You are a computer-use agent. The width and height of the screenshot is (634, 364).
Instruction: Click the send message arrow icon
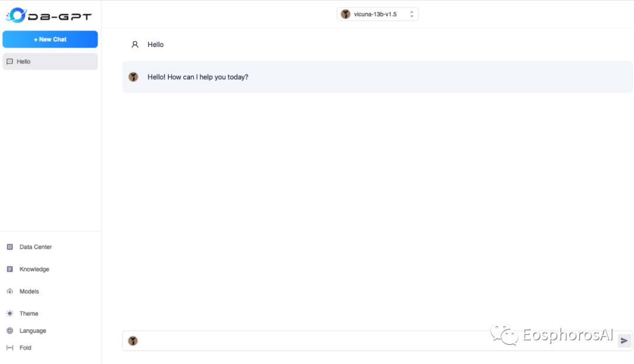(624, 341)
